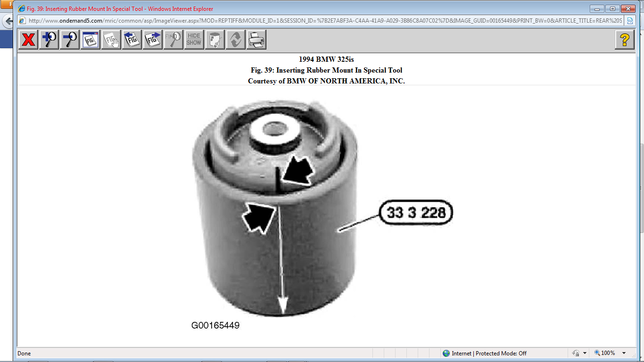Refresh the figure using the green arrows icon
The width and height of the screenshot is (644, 362).
point(235,40)
